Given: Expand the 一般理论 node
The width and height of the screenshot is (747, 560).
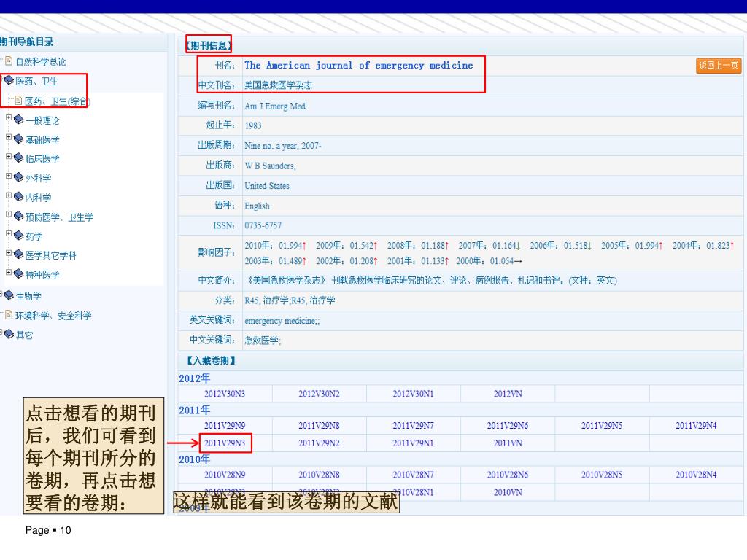Looking at the screenshot, I should [x=9, y=117].
